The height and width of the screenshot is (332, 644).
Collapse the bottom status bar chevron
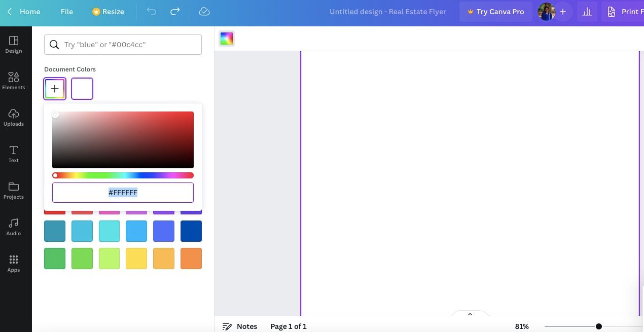[x=469, y=314]
